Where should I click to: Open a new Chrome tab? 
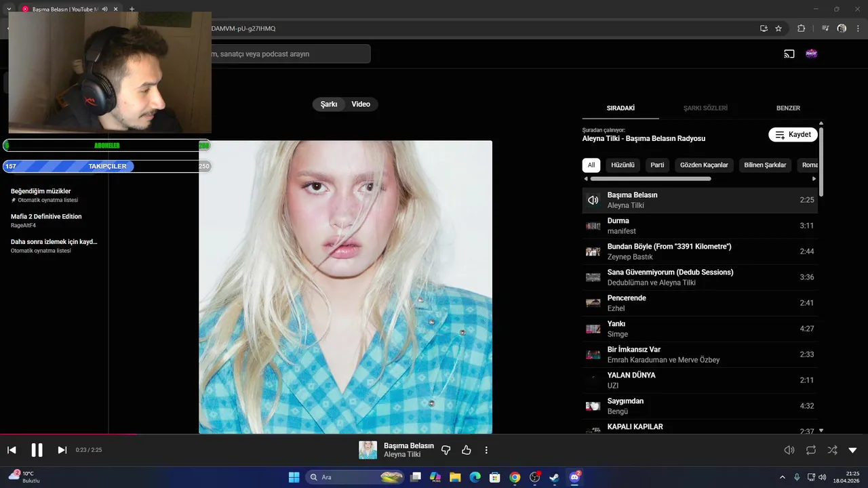click(132, 9)
